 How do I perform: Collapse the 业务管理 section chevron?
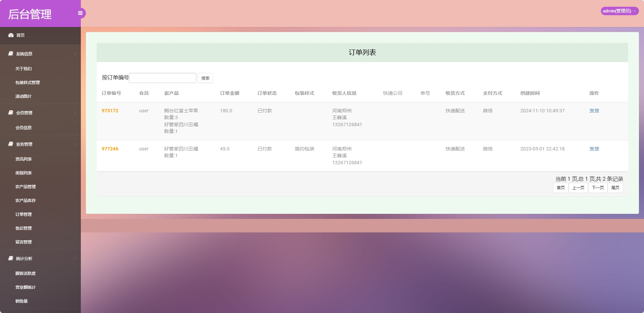pos(75,144)
